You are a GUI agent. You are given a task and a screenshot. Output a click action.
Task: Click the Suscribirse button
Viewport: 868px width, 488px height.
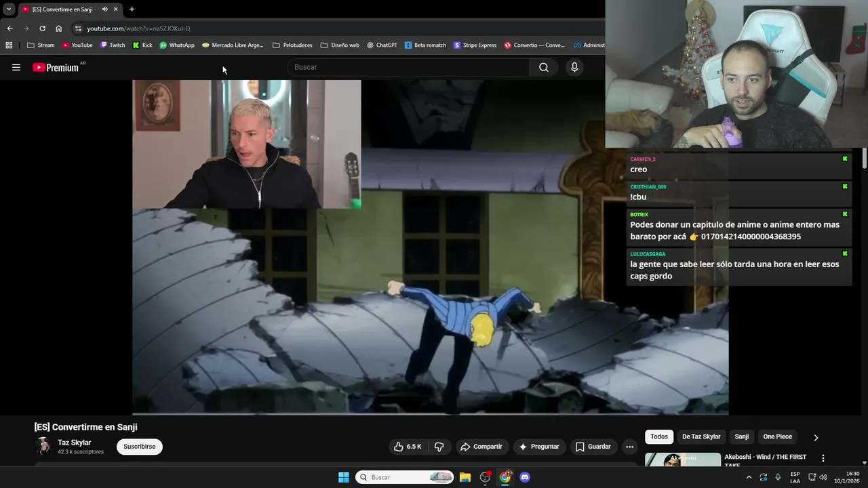point(140,447)
